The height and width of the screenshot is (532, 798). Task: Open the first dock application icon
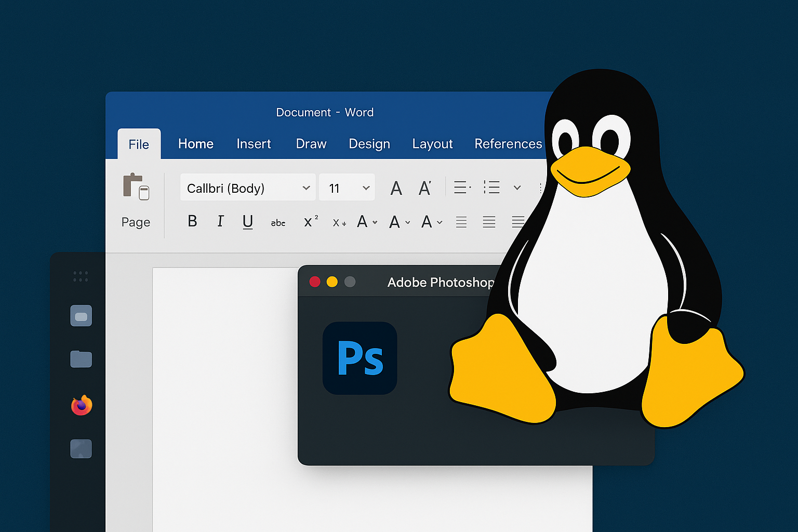click(x=81, y=315)
